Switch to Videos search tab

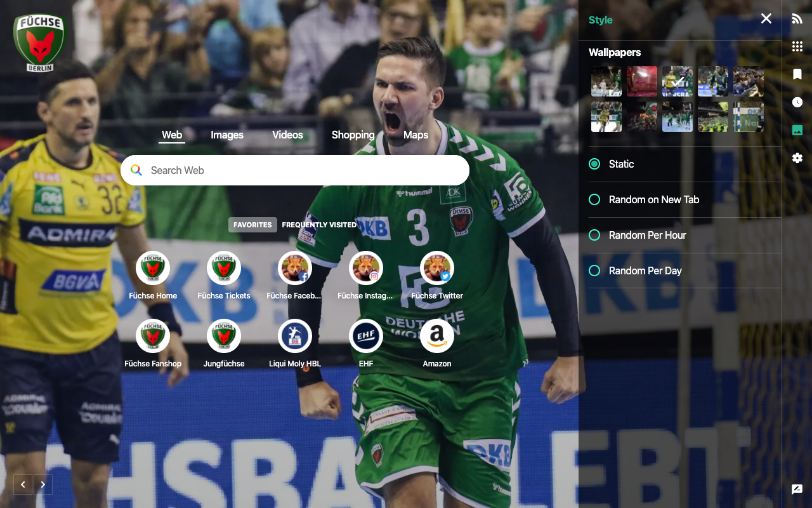(x=287, y=135)
